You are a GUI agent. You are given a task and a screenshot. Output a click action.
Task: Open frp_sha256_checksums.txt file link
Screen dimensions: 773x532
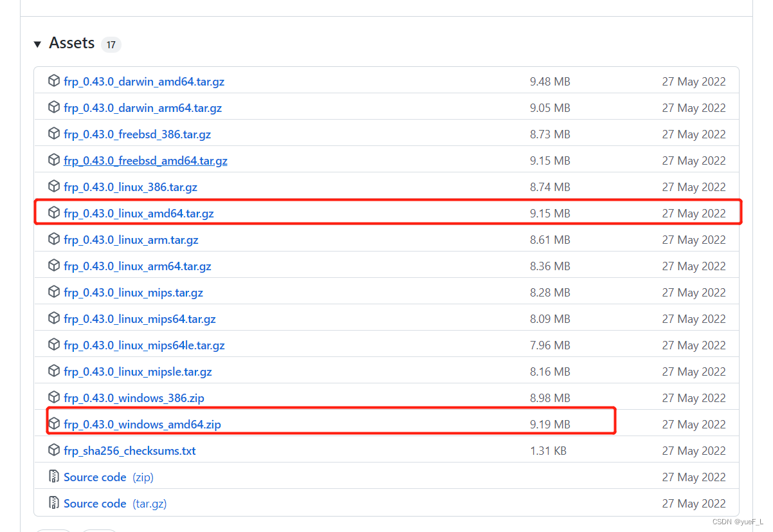129,451
